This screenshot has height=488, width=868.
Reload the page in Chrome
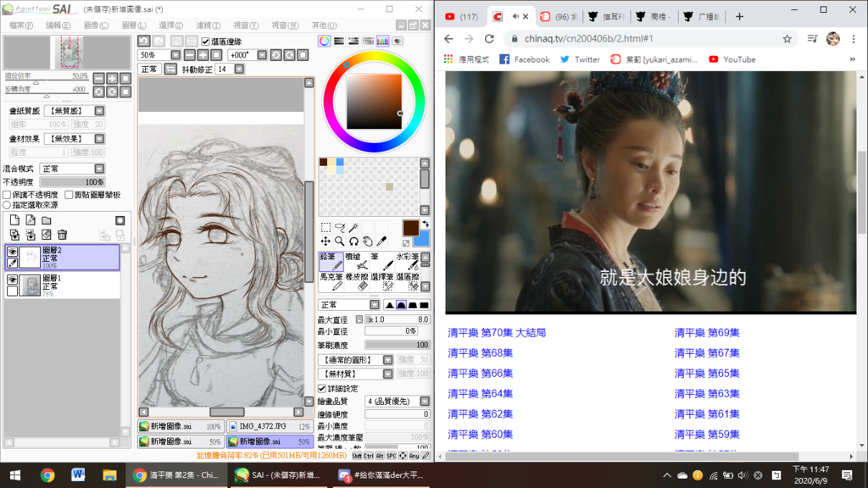(489, 39)
